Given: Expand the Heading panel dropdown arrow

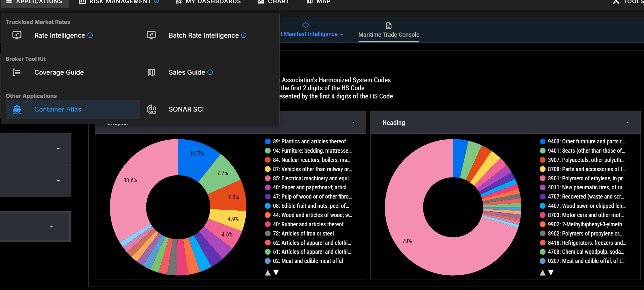Looking at the screenshot, I should click(627, 122).
